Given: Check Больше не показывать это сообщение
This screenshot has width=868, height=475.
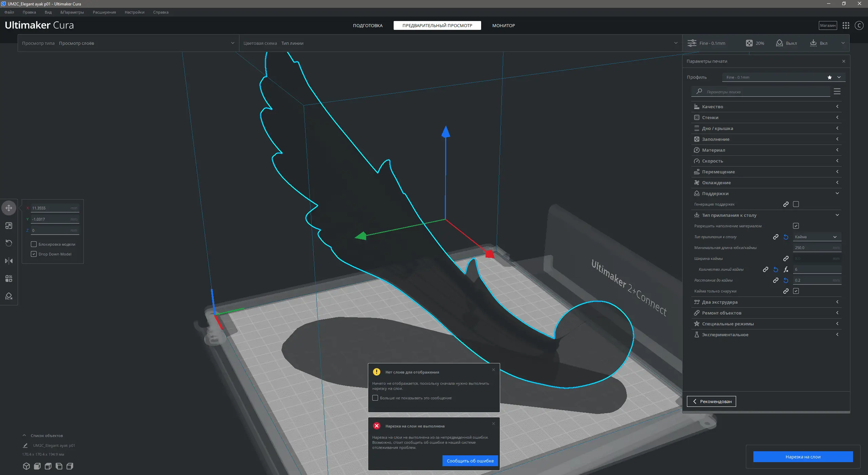Looking at the screenshot, I should tap(375, 398).
